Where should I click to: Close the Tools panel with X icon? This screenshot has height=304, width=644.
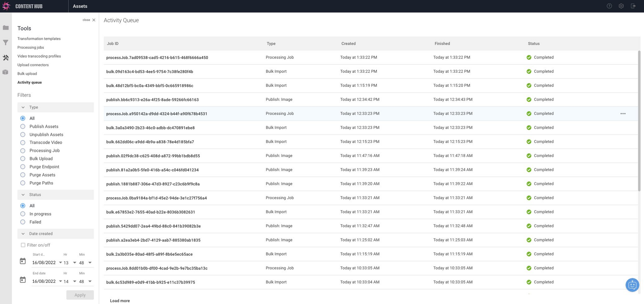click(x=94, y=20)
